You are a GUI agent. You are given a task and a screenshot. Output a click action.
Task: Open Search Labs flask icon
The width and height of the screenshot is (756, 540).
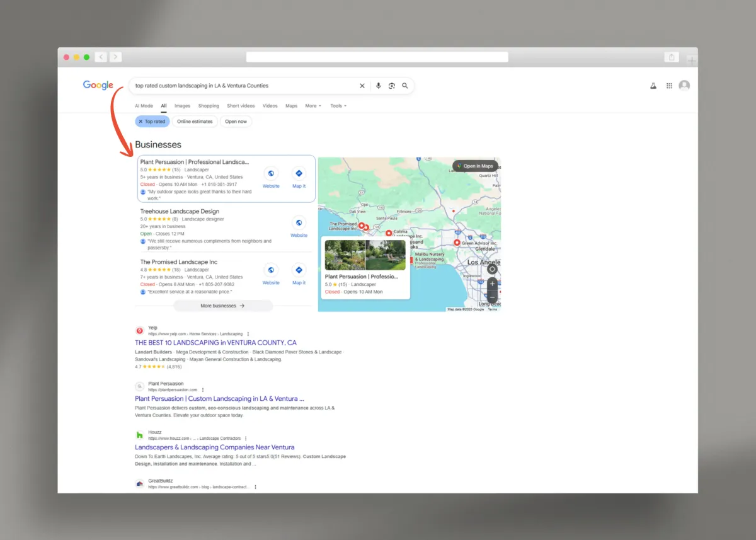click(653, 86)
